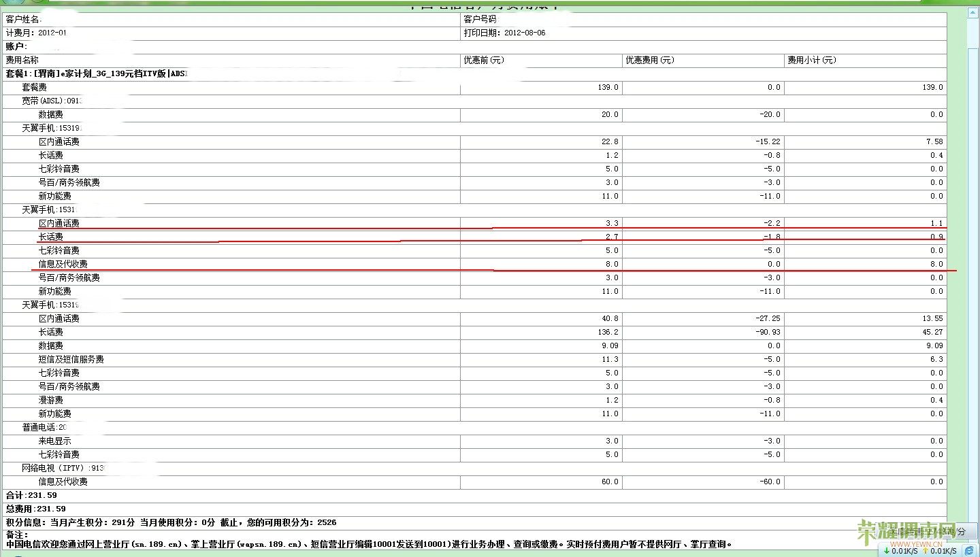
Task: Click the 费用名称 column header
Action: point(22,60)
